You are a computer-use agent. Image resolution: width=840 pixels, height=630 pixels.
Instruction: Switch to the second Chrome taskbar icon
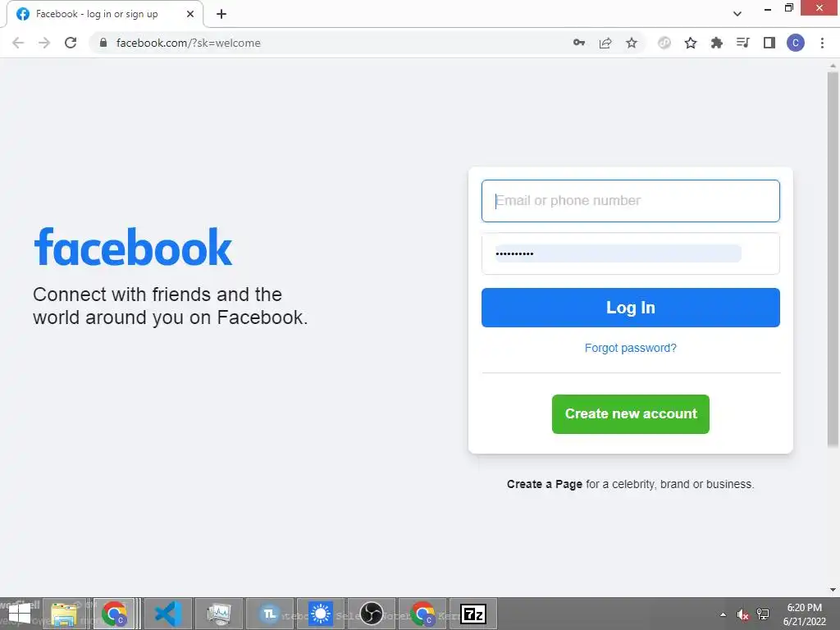pyautogui.click(x=422, y=614)
